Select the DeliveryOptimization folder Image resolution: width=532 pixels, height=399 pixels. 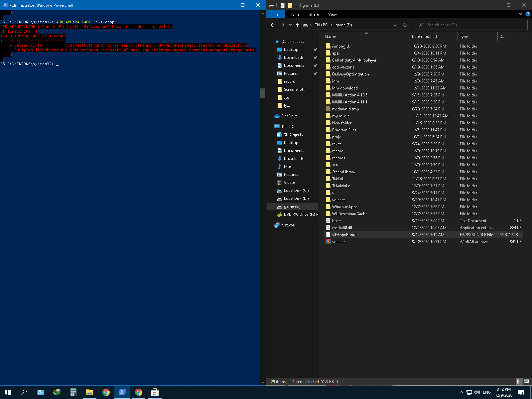click(423, 74)
